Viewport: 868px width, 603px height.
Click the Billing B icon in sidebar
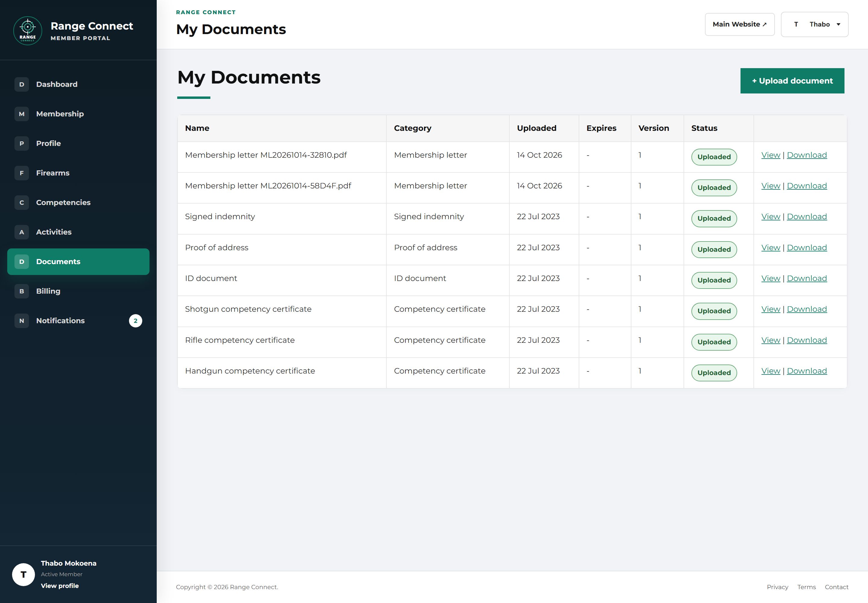tap(21, 291)
